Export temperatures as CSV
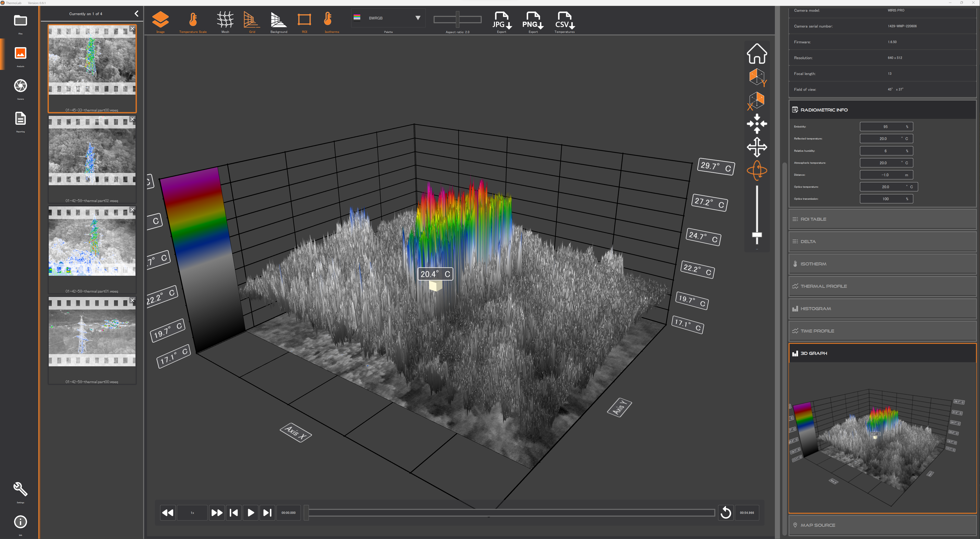Image resolution: width=980 pixels, height=539 pixels. pyautogui.click(x=564, y=21)
